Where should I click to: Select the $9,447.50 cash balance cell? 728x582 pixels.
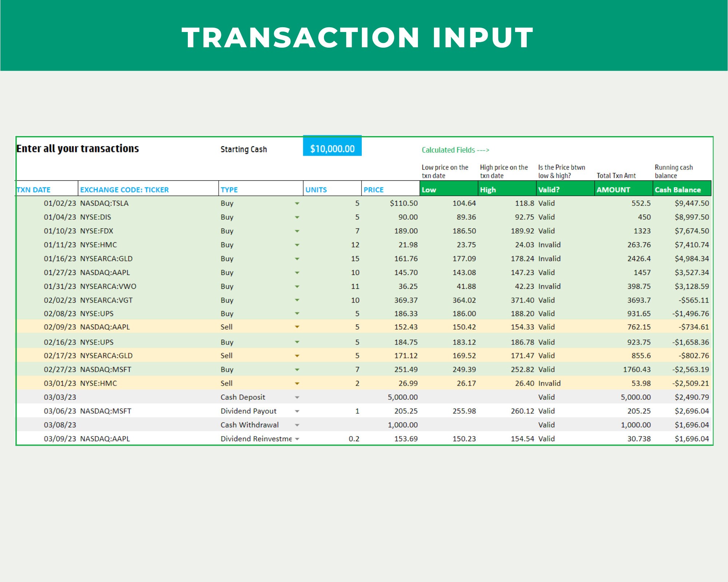click(x=682, y=203)
